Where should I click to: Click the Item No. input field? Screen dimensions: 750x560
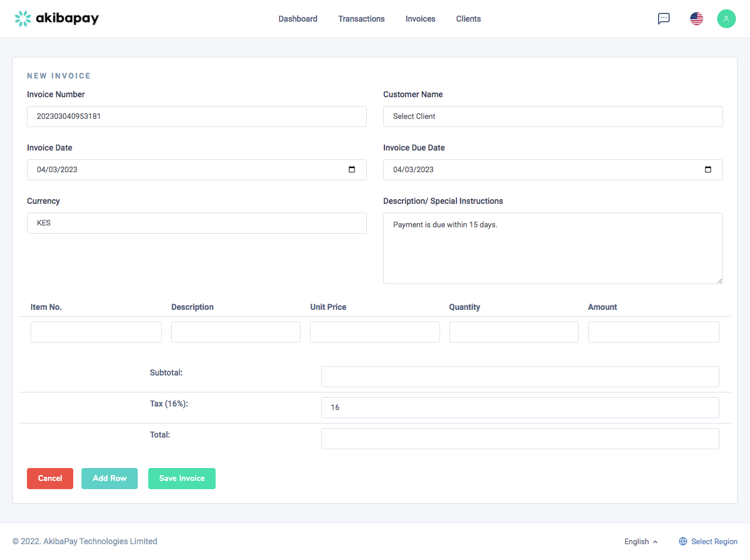96,332
